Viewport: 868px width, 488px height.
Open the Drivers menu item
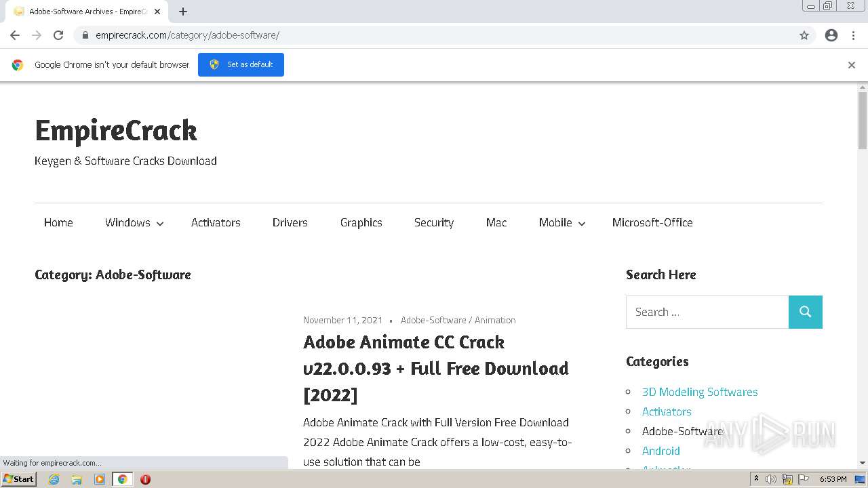(x=290, y=222)
